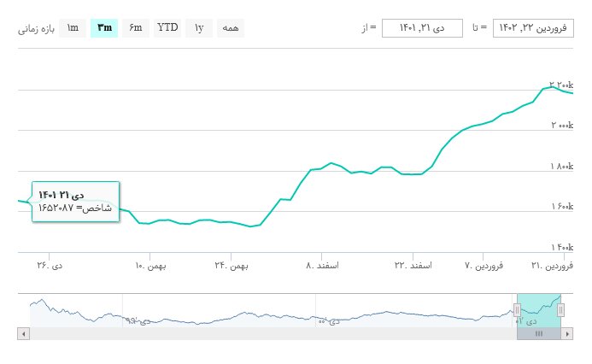Click the horizontal scrollbar thumb grip
This screenshot has height=364, width=592.
point(539,333)
